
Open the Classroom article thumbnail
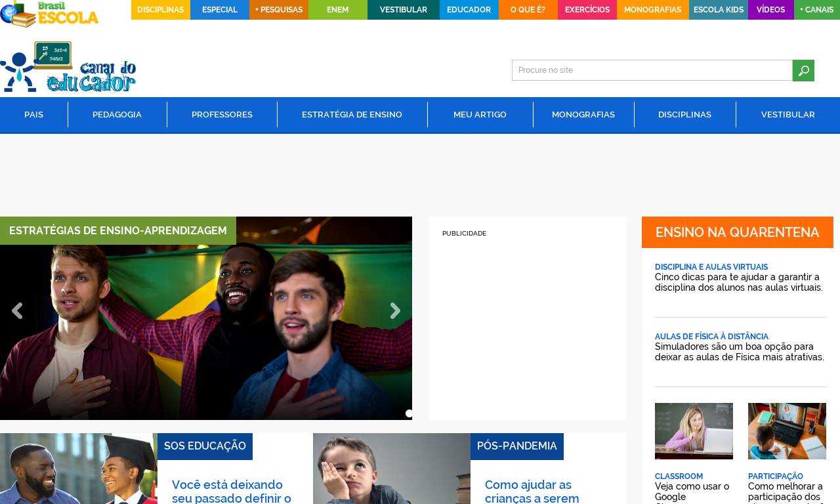click(694, 431)
